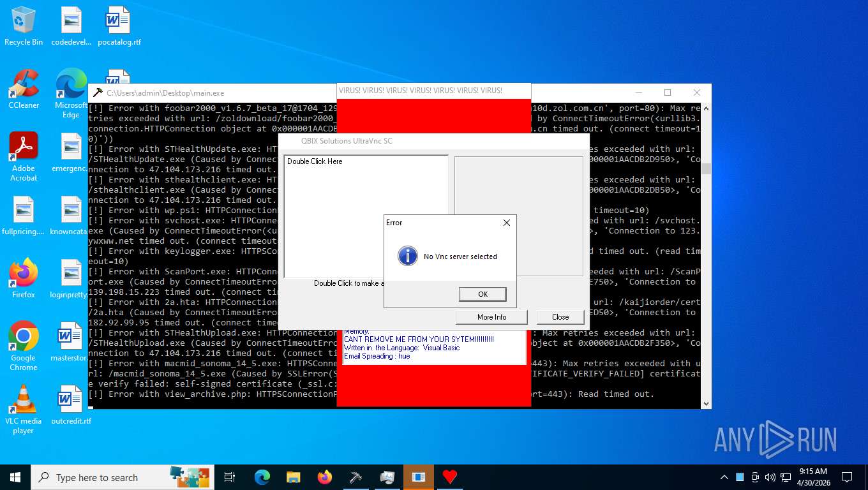Open Edge from the taskbar
This screenshot has width=868, height=490.
pos(262,477)
